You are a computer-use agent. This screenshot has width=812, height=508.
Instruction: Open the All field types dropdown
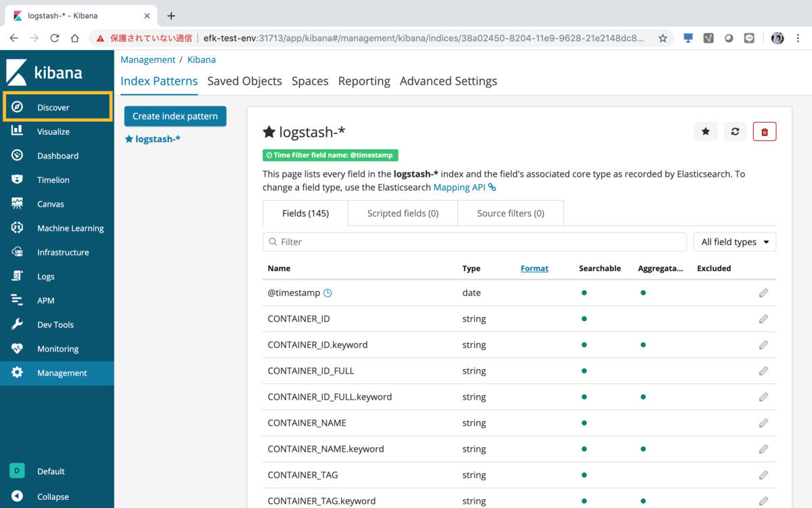coord(735,242)
